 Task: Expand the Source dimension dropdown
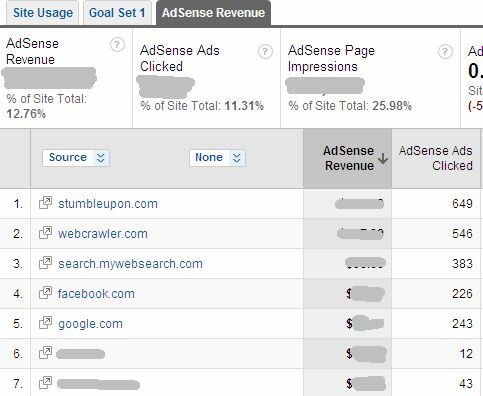click(76, 158)
